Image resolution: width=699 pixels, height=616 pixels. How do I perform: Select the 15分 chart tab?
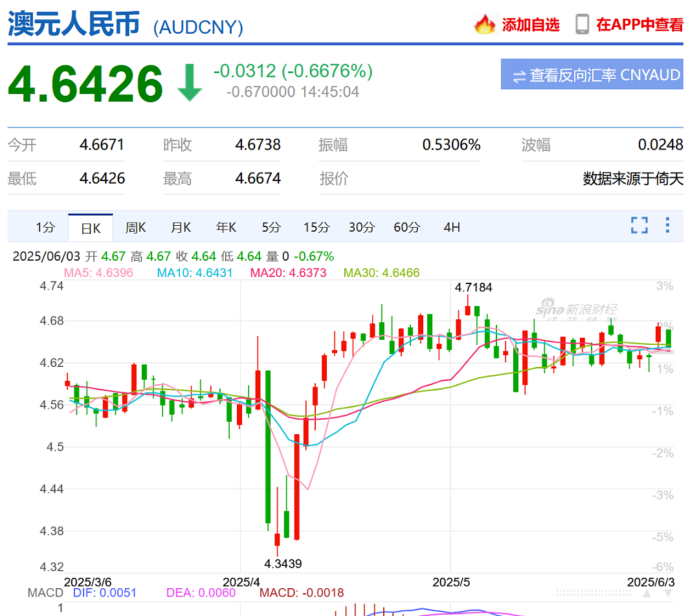[316, 227]
